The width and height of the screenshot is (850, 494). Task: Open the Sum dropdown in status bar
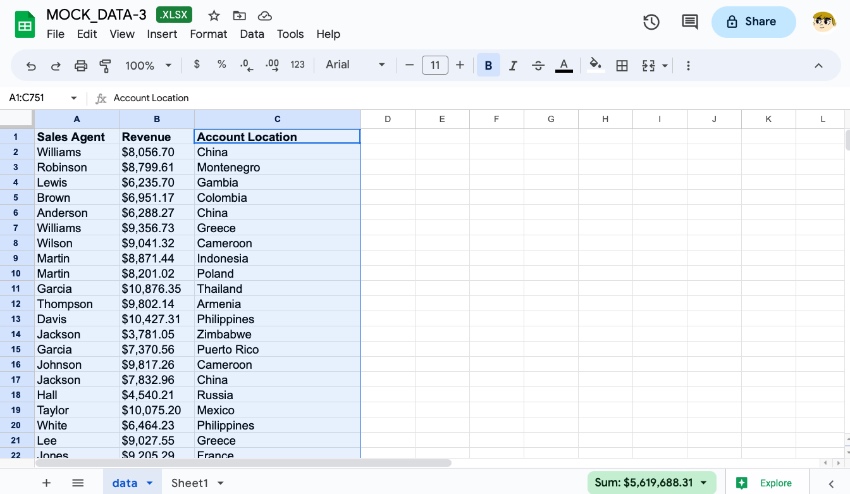pos(652,483)
